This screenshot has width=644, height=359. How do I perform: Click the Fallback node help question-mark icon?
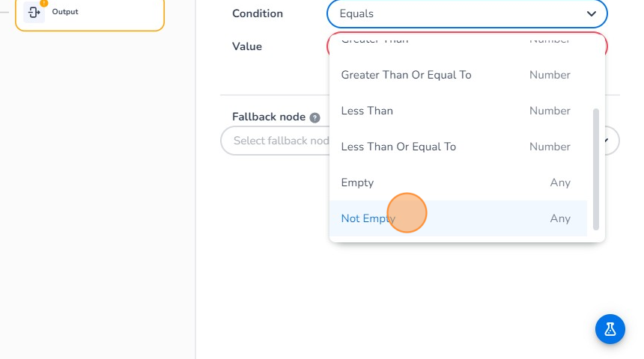pos(315,117)
